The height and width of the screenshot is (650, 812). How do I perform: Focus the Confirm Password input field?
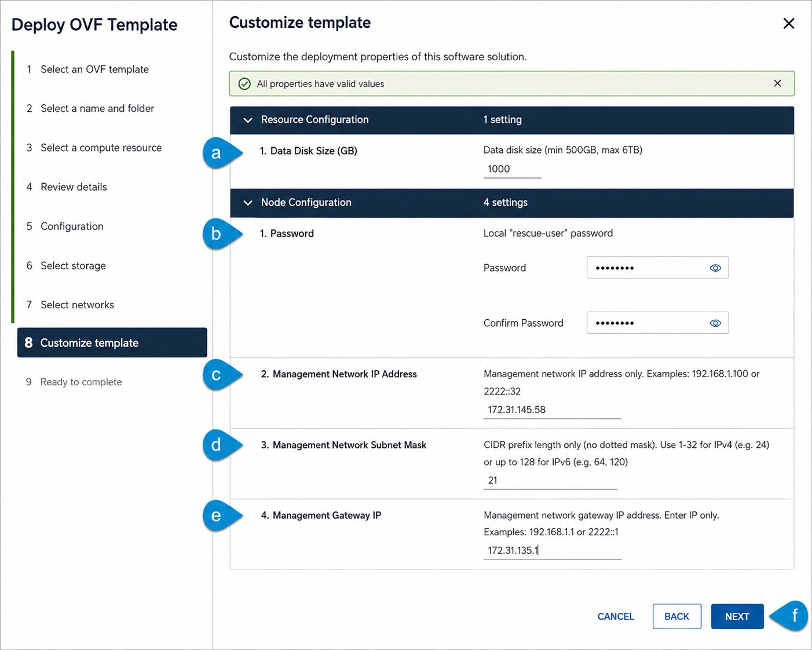(x=657, y=323)
